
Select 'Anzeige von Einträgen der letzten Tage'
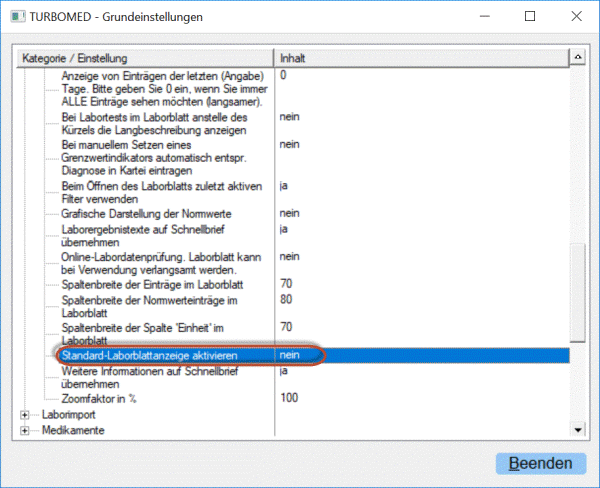click(x=165, y=89)
